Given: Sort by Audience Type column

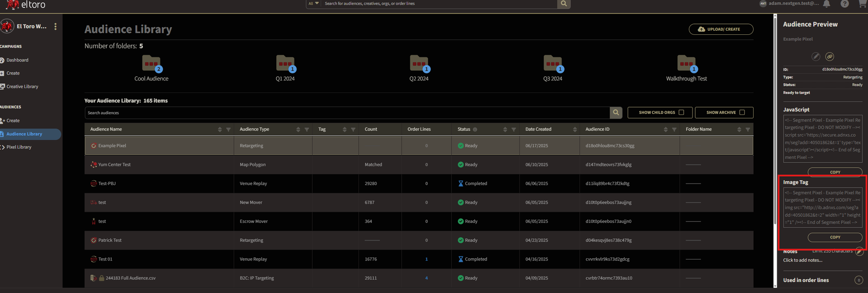Looking at the screenshot, I should [x=298, y=129].
